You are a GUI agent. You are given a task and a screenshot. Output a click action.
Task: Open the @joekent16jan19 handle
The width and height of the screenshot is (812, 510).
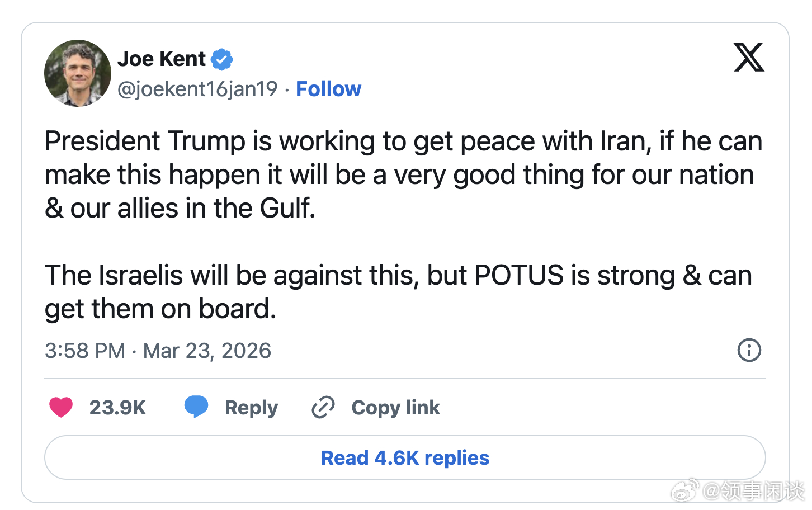(x=197, y=89)
